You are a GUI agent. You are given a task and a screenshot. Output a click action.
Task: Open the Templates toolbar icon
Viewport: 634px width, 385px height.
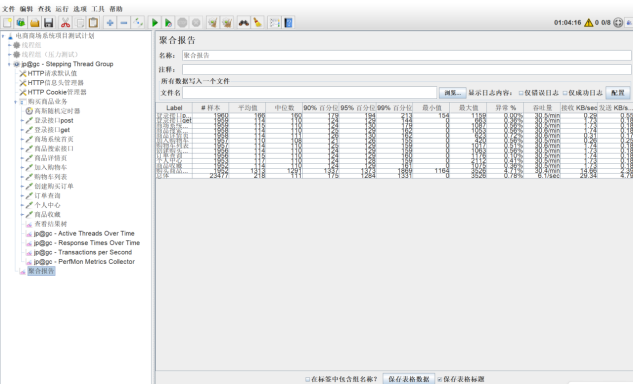pos(21,23)
